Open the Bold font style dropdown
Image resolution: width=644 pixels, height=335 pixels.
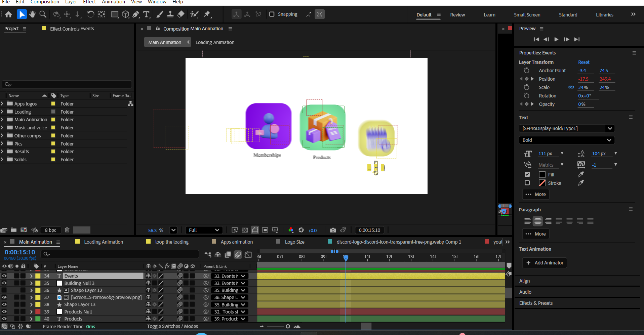pyautogui.click(x=566, y=140)
